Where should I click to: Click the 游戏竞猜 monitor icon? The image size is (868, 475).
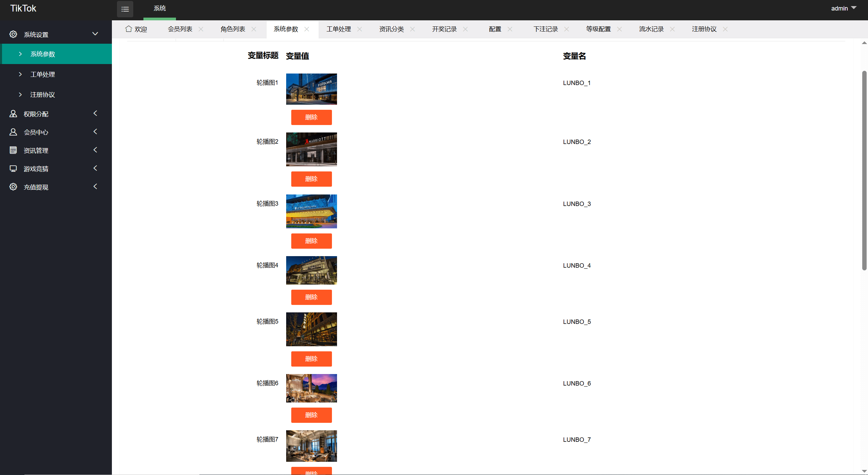(x=13, y=169)
